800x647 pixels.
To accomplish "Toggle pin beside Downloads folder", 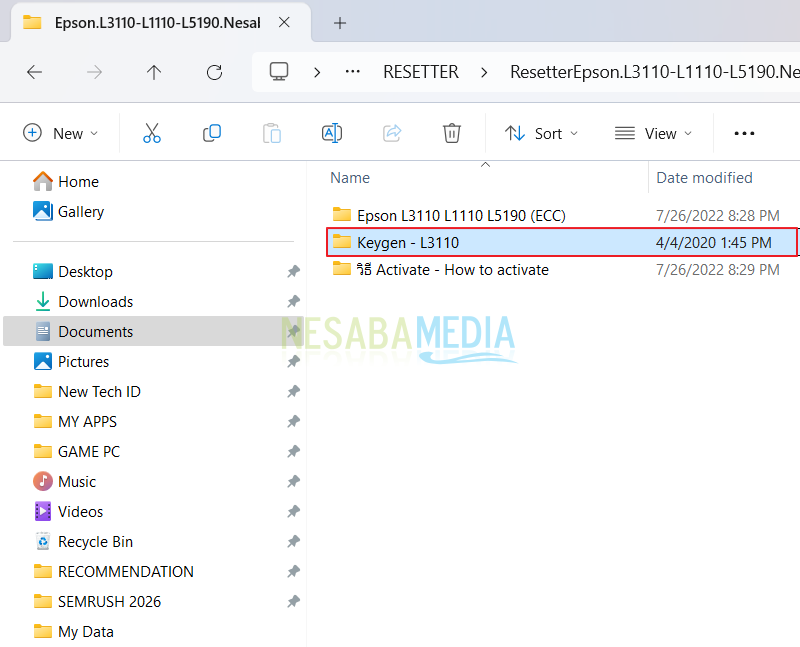I will [293, 302].
